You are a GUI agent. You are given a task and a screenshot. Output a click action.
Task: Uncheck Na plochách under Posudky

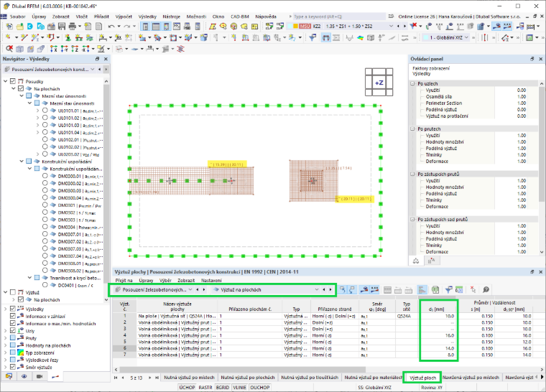[x=21, y=88]
